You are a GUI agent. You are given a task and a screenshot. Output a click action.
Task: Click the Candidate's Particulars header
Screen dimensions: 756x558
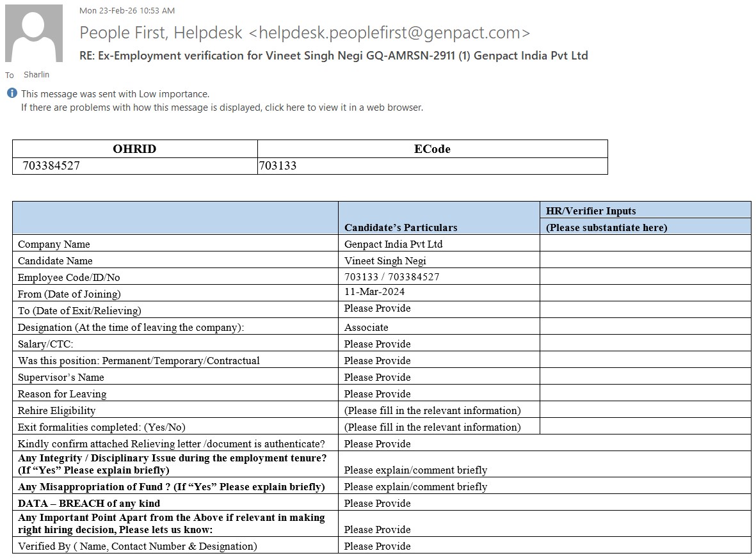[x=401, y=227]
